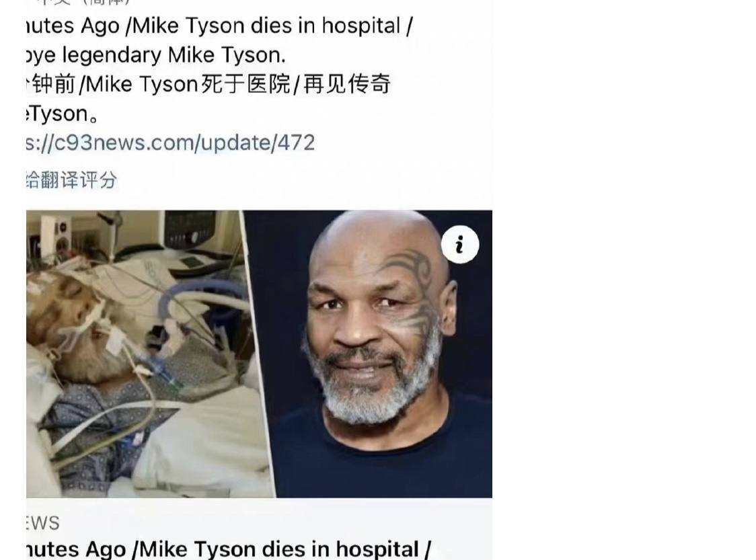Click the trailing Chinese line 'Tyson。'
Image resolution: width=756 pixels, height=560 pixels.
pos(63,114)
